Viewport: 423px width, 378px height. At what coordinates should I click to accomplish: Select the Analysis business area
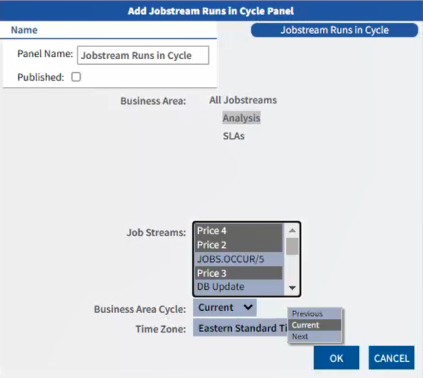[241, 118]
